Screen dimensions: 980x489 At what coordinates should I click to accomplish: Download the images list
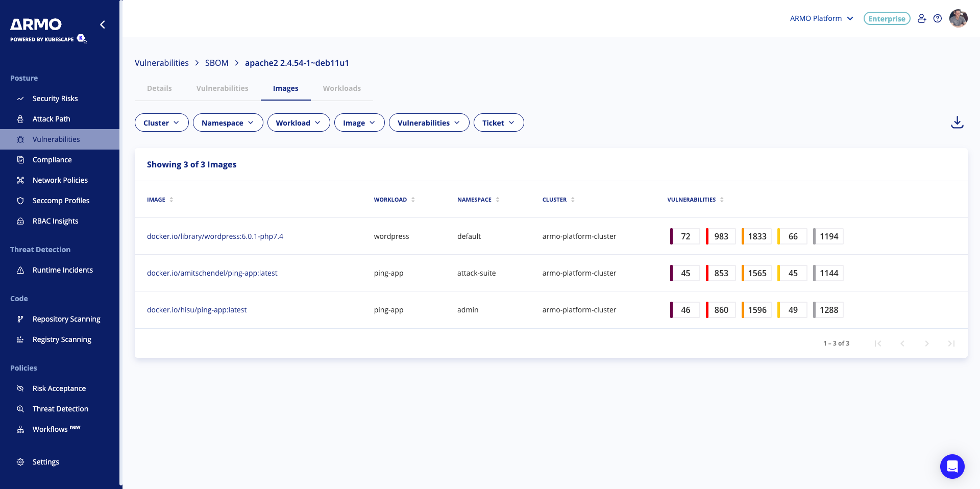[957, 123]
